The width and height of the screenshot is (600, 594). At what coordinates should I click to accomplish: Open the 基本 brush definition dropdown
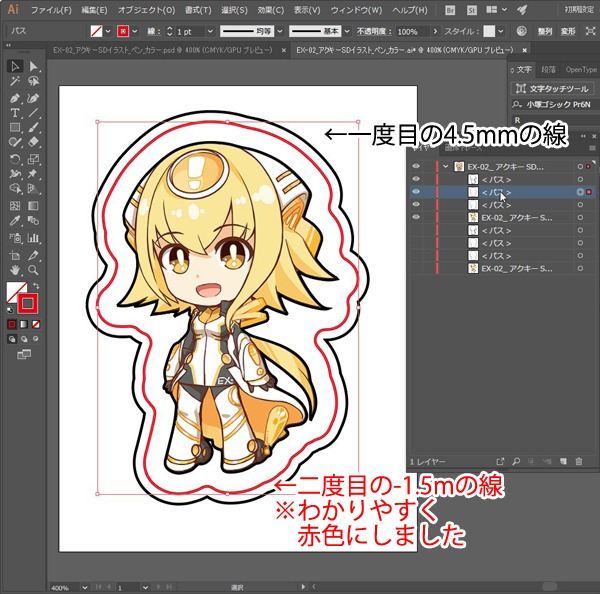click(x=347, y=31)
